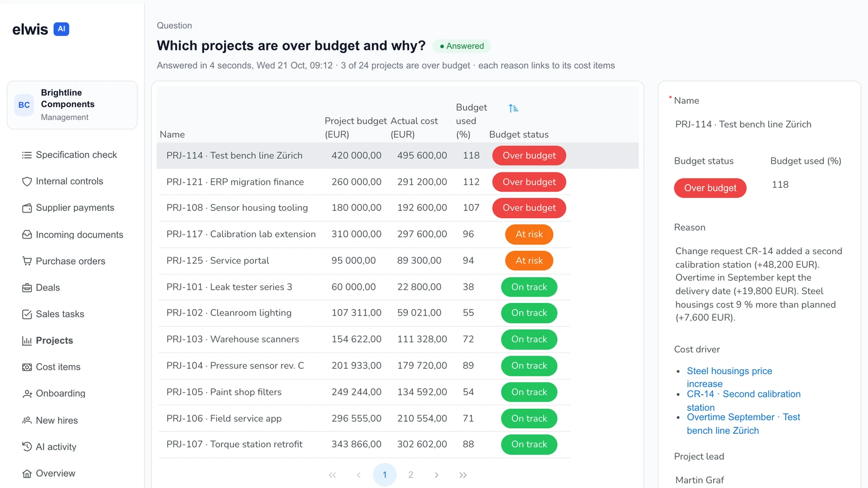Screen dimensions: 868x488
Task: Select row PRJ-108 · Sensor housing tooling
Action: pos(364,208)
